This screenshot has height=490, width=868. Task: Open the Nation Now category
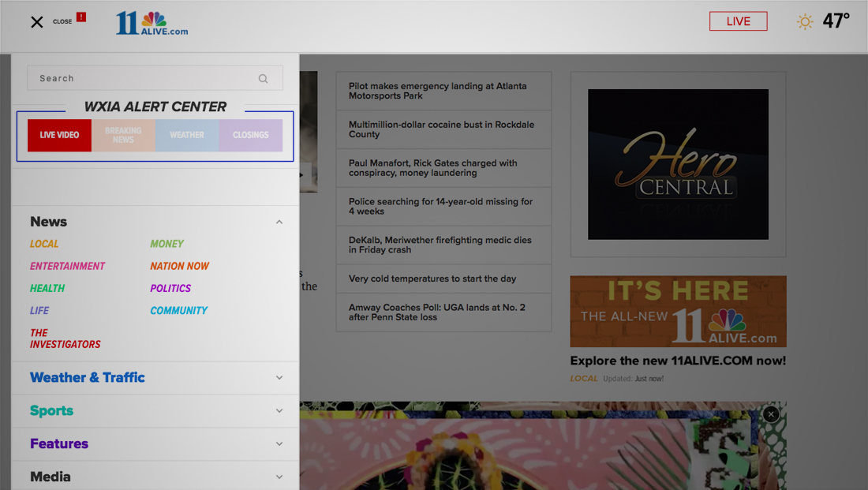[179, 267]
